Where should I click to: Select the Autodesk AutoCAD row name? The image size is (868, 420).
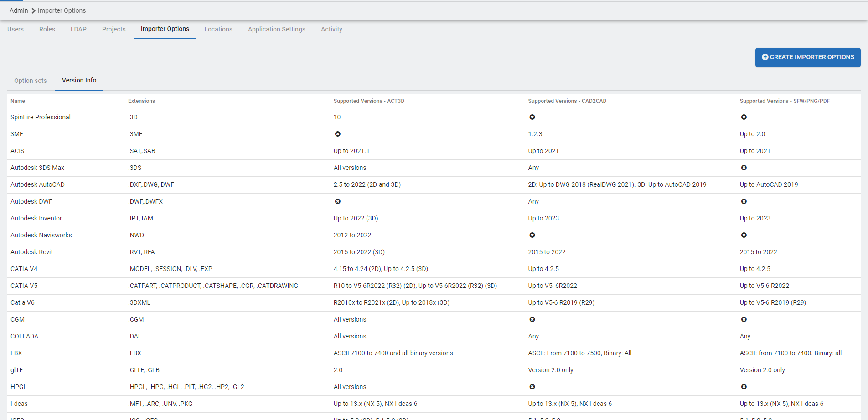click(x=37, y=184)
